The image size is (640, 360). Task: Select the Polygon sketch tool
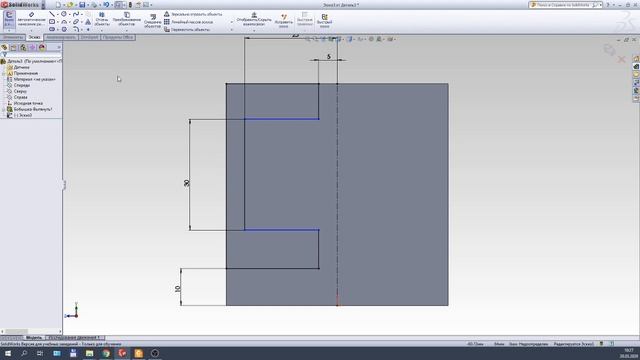[x=64, y=29]
